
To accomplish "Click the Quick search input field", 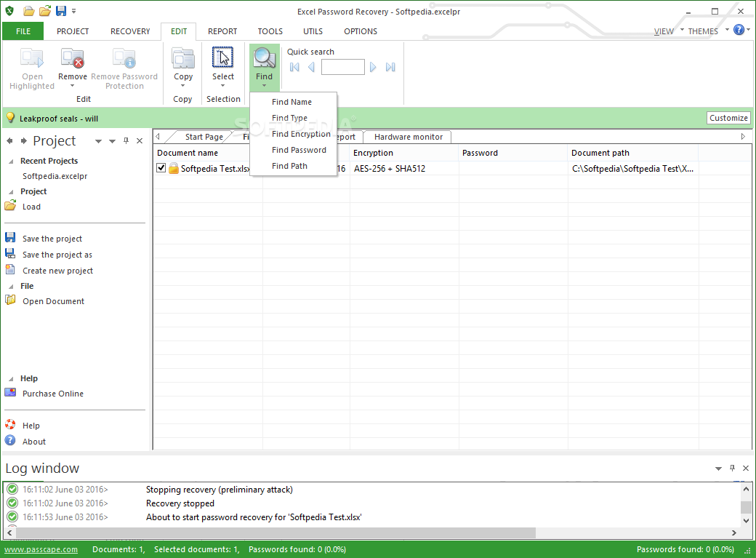I will tap(343, 67).
